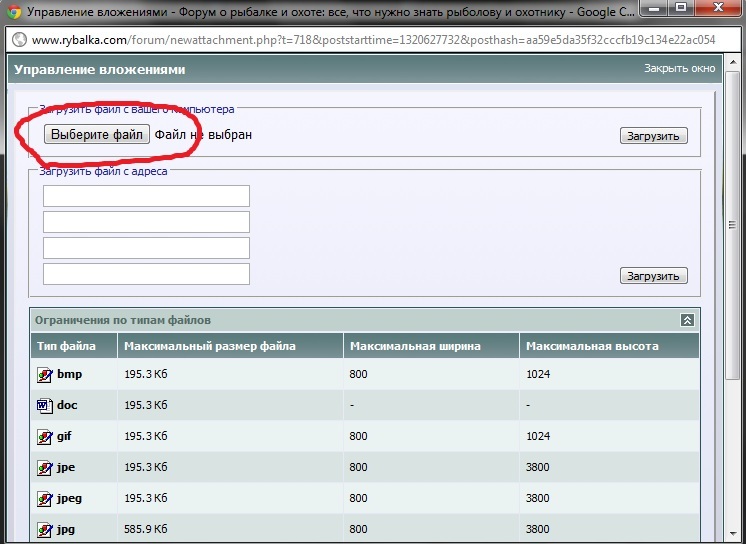The height and width of the screenshot is (544, 746).
Task: Click the 'Загрузить файл с адреса' group label
Action: [x=103, y=171]
